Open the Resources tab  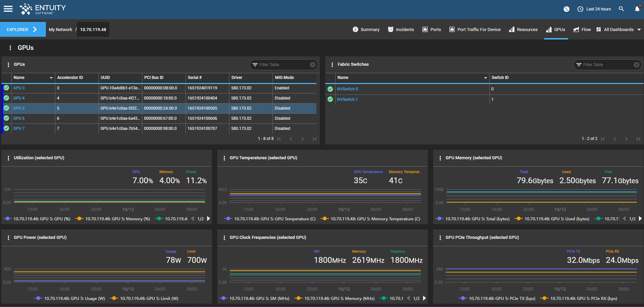(523, 30)
